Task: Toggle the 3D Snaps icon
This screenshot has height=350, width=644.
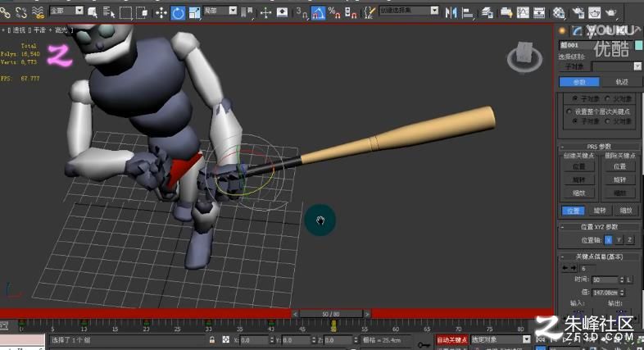Action: [x=302, y=13]
